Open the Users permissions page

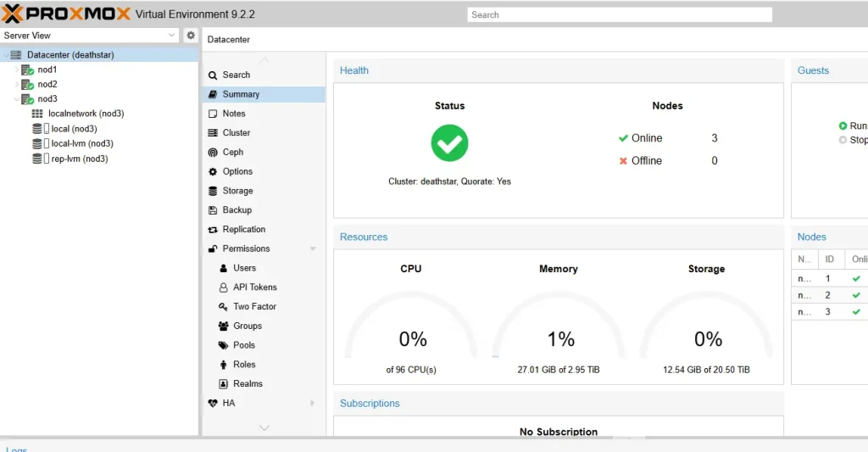coord(264,268)
